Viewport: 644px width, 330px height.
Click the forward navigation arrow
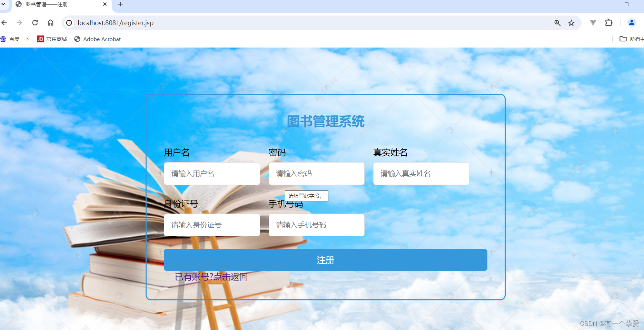click(x=19, y=23)
